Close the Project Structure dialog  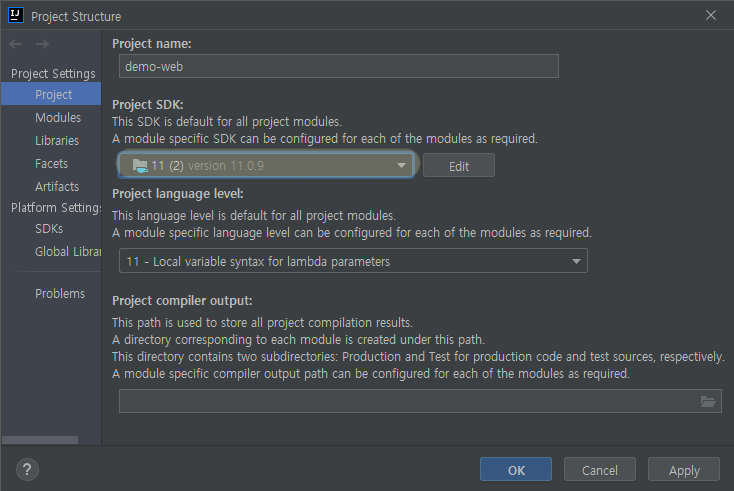pyautogui.click(x=711, y=15)
